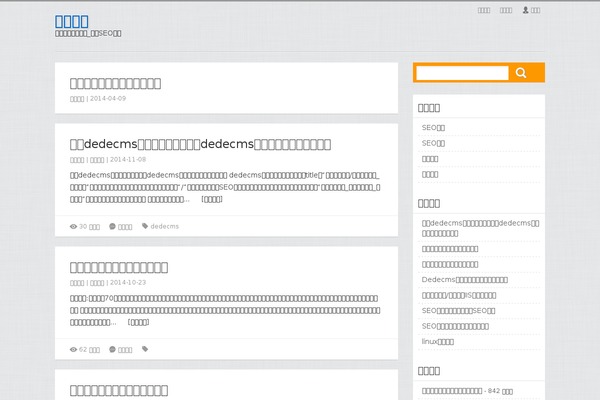Open sidebar recent article mentioning dedecms twice
This screenshot has height=400, width=600.
point(481,228)
